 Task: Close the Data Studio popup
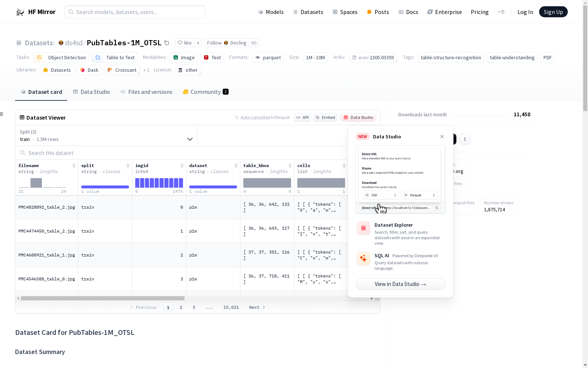coord(442,137)
